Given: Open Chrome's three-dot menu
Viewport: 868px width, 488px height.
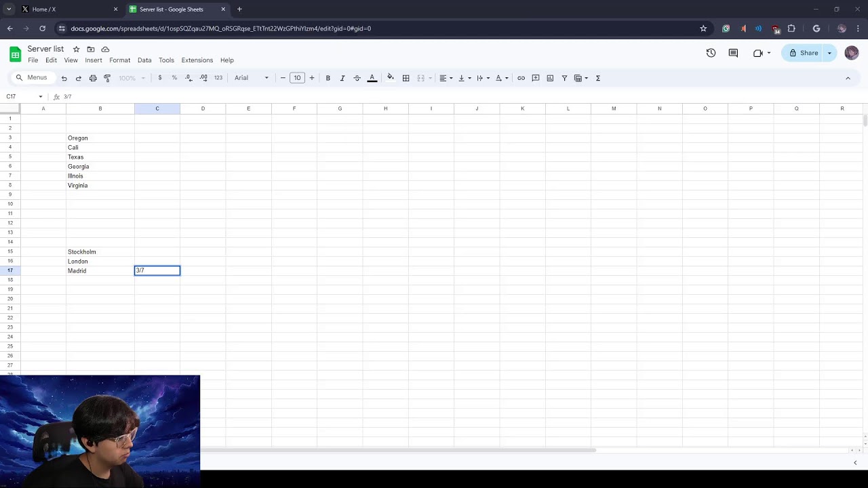Looking at the screenshot, I should point(859,28).
